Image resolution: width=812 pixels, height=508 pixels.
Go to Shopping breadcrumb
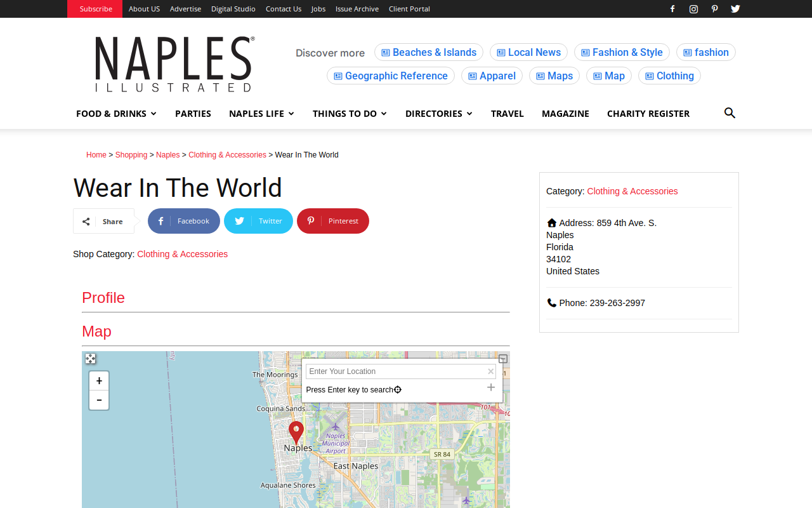pos(131,155)
